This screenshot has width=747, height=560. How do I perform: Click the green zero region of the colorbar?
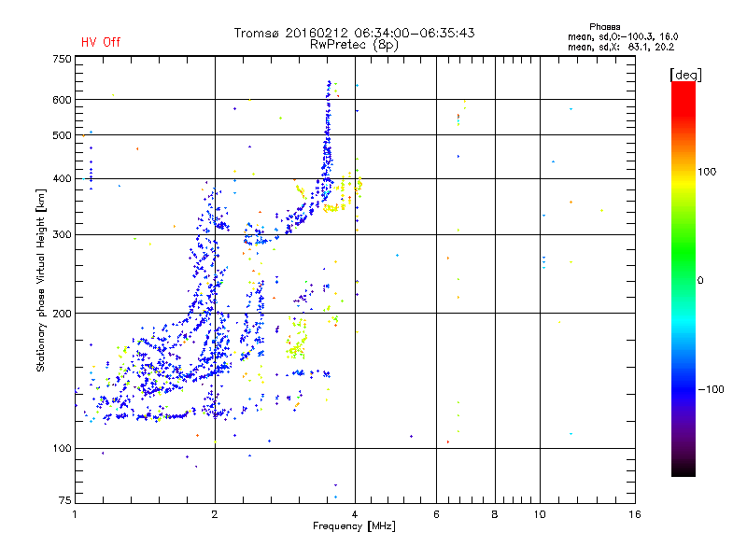point(684,280)
